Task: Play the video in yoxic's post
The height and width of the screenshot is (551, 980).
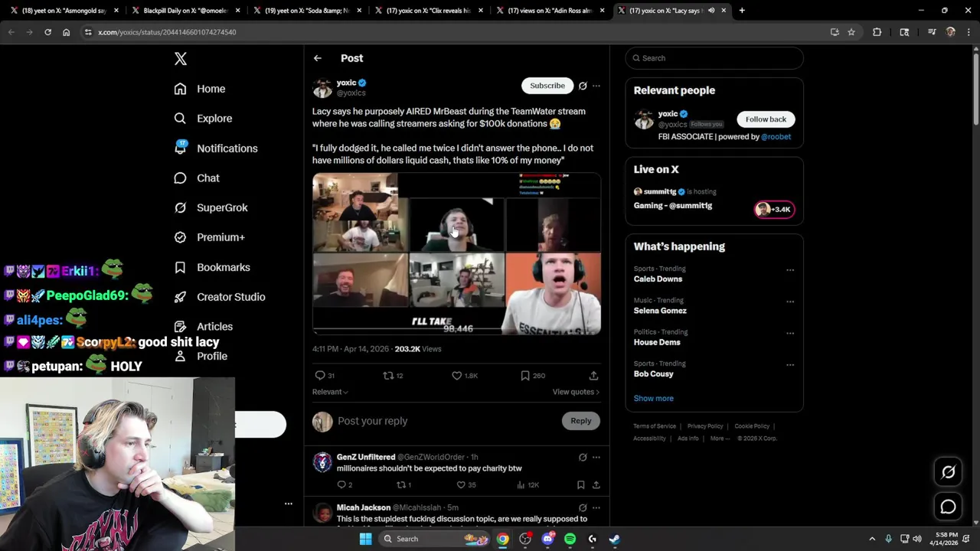Action: (x=456, y=254)
